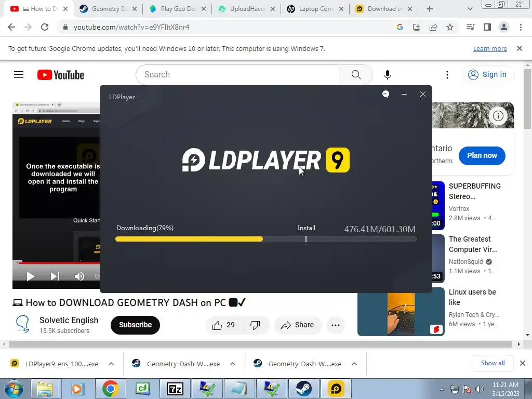This screenshot has width=532, height=399.
Task: Open a new Chrome tab
Action: point(430,9)
